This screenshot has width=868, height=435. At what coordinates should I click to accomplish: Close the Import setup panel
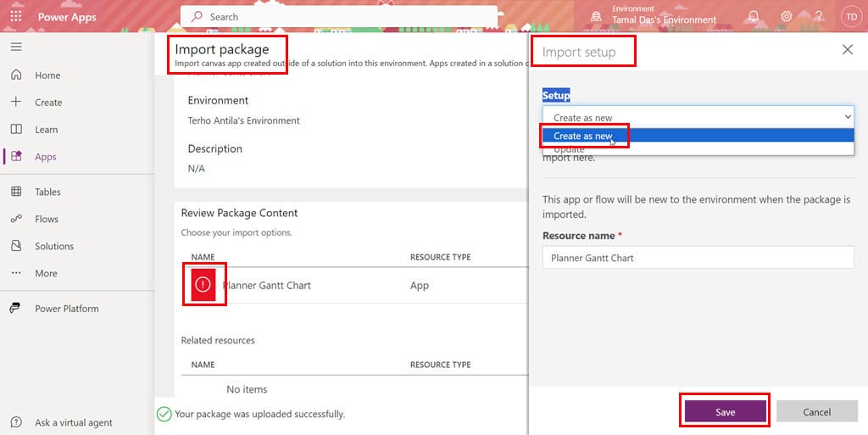847,50
